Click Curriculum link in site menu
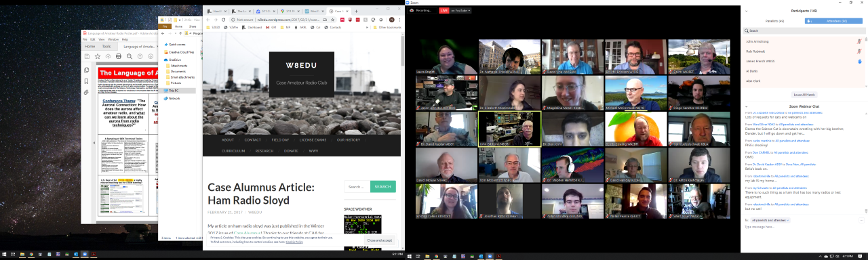The width and height of the screenshot is (868, 260). 233,151
